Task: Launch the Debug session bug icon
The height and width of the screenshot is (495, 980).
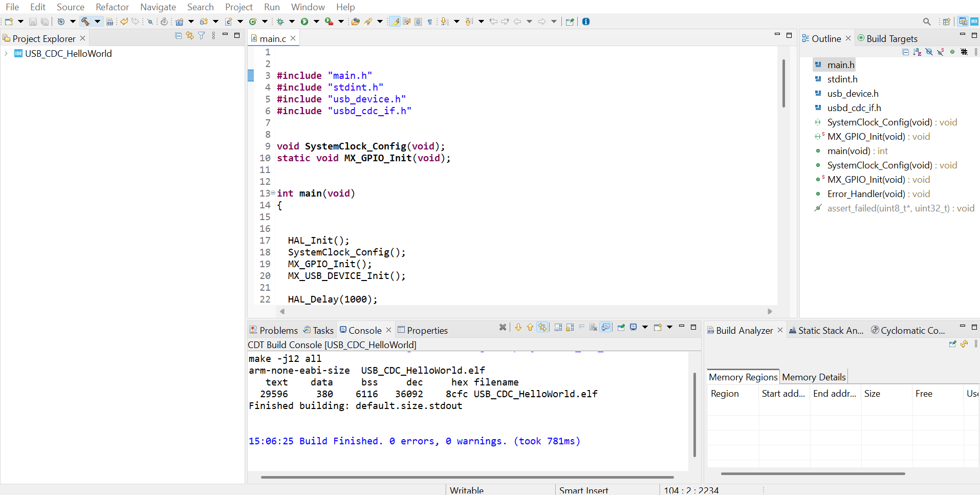Action: [280, 21]
